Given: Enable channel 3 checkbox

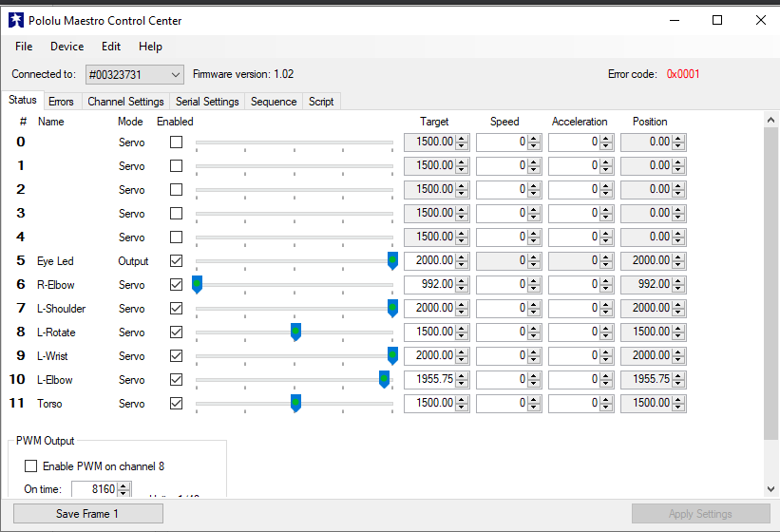Looking at the screenshot, I should point(176,214).
